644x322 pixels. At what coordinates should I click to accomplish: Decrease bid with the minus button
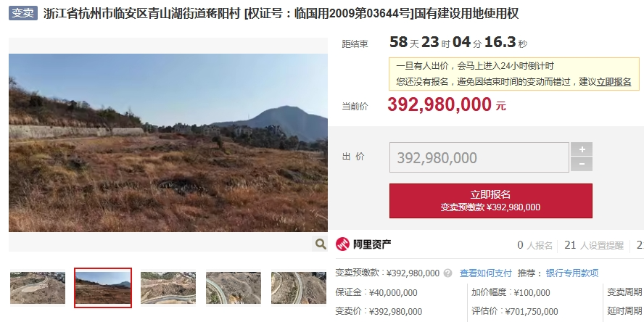click(582, 164)
